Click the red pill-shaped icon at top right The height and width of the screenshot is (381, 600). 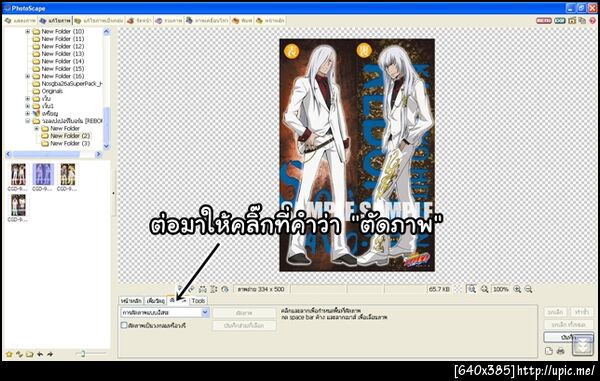click(544, 21)
